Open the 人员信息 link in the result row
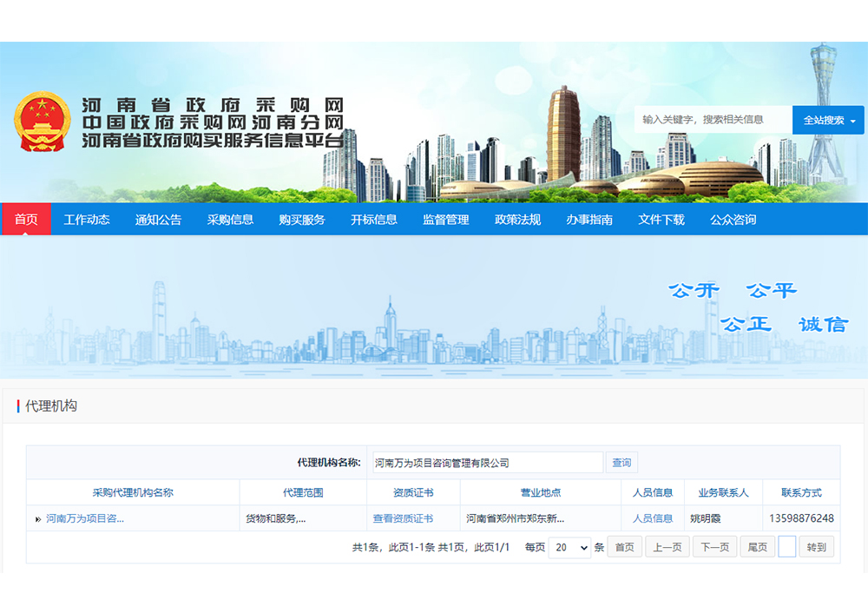Screen dimensions: 868x613 pos(653,519)
